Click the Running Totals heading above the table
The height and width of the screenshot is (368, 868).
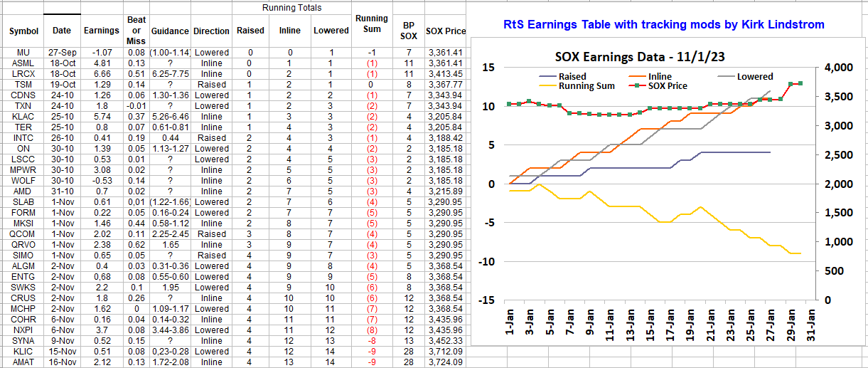tap(291, 8)
